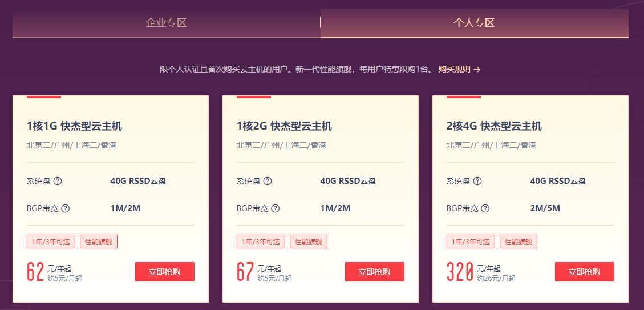Screen dimensions: 644x310
Task: Select the 个人专区 tab
Action: (474, 23)
